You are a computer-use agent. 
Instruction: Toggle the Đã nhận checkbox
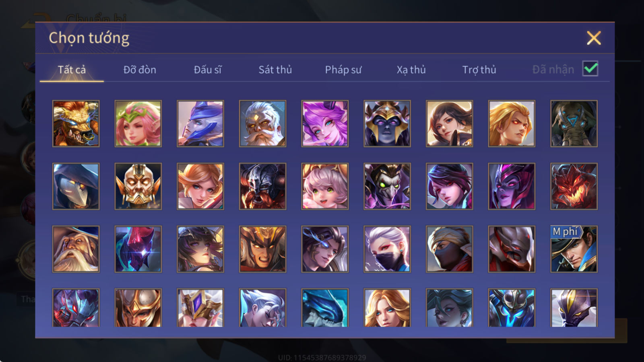[590, 69]
